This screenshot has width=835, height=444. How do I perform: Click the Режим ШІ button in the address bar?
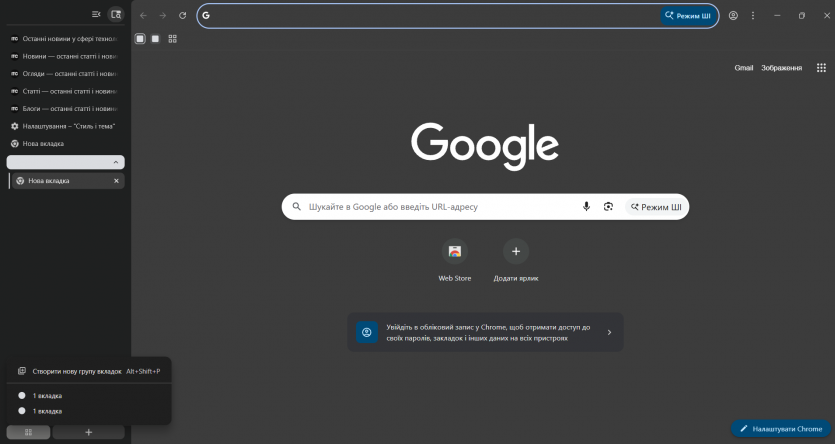[x=687, y=15]
